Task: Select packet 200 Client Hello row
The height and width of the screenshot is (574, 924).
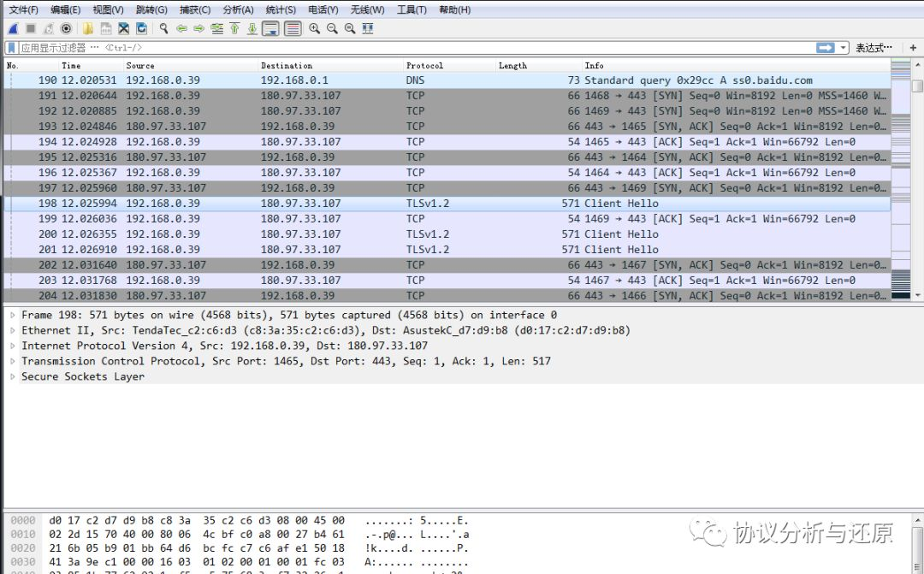Action: pos(447,234)
